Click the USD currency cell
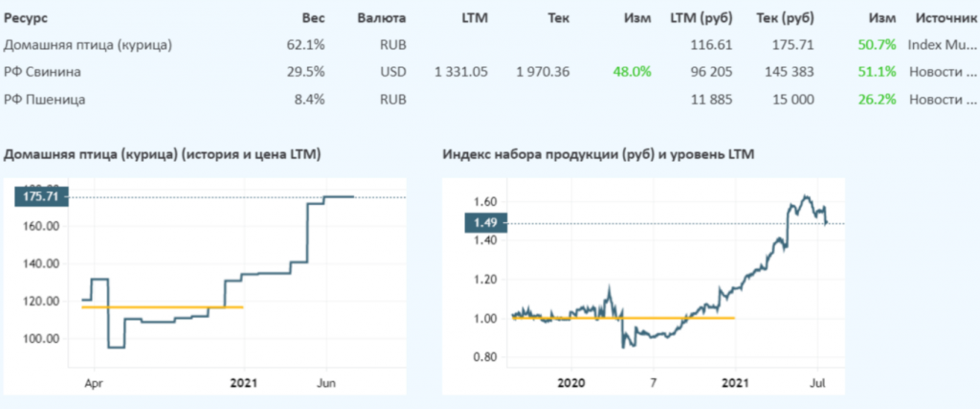The image size is (980, 409). click(392, 72)
